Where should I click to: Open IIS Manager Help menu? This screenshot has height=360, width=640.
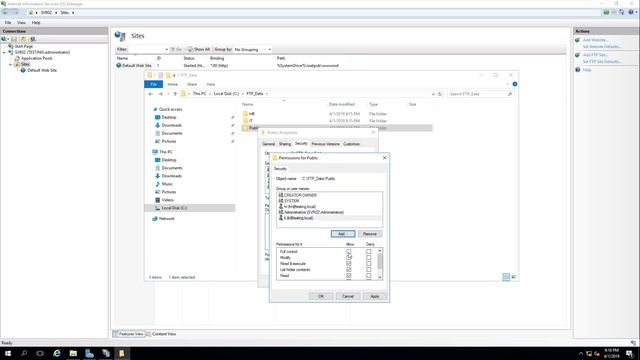(36, 23)
